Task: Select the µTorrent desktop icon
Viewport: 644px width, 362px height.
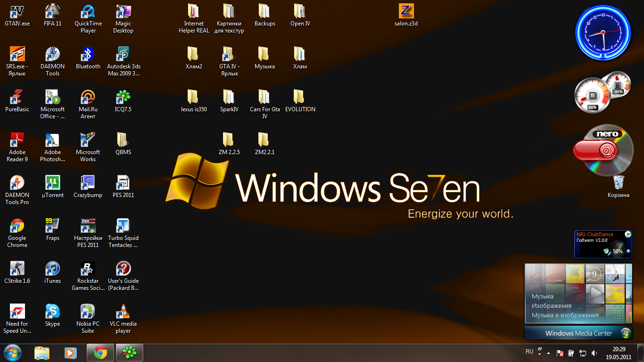Action: click(52, 187)
